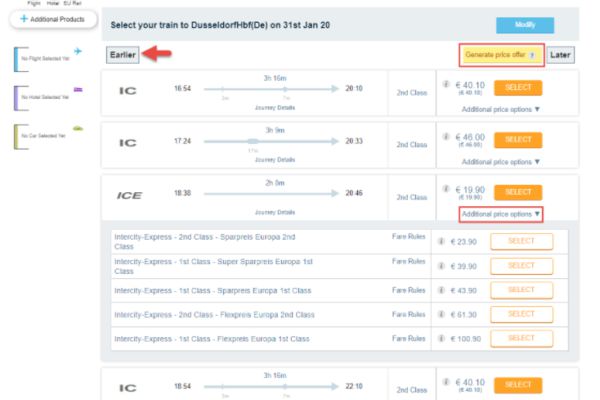Click info icon beside €100.90 fare

pyautogui.click(x=442, y=340)
